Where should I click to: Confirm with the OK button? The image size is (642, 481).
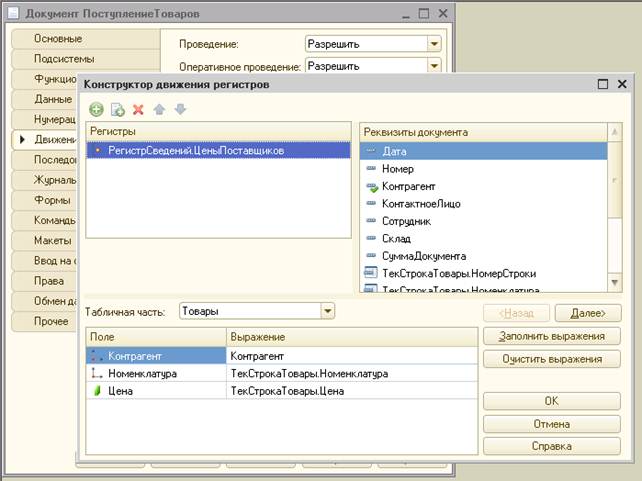click(x=551, y=401)
